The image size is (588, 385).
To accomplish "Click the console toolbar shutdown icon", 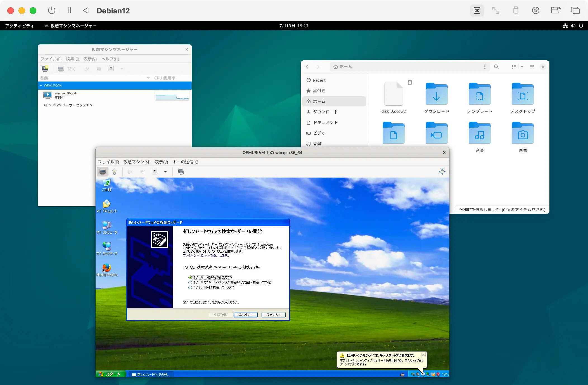I will [155, 172].
